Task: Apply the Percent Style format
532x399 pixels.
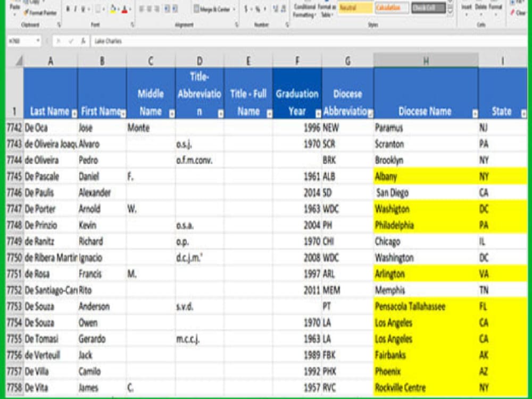Action: 257,9
